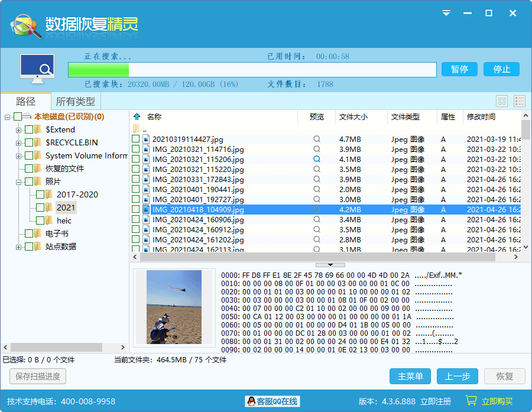Select the 所有类型 tab
The image size is (532, 412).
coord(75,101)
